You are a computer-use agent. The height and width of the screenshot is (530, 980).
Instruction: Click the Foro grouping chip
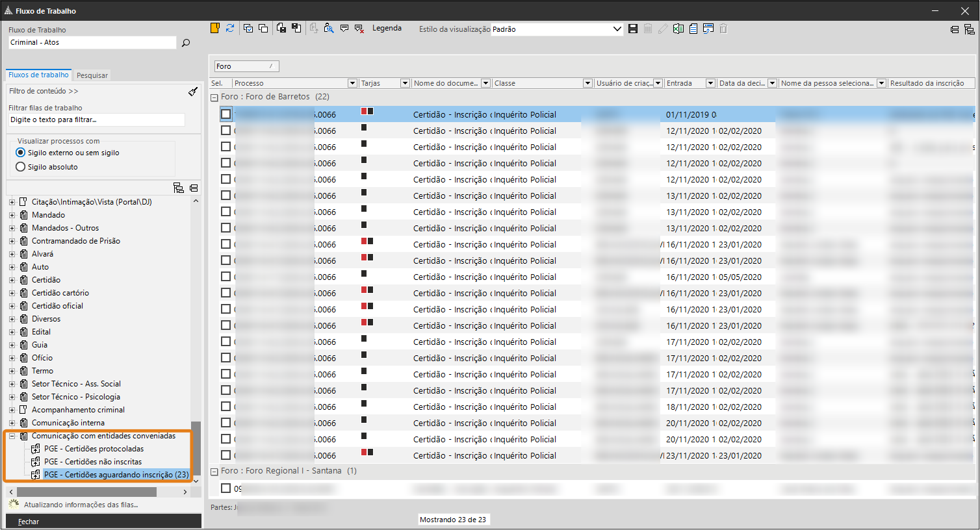pyautogui.click(x=247, y=66)
